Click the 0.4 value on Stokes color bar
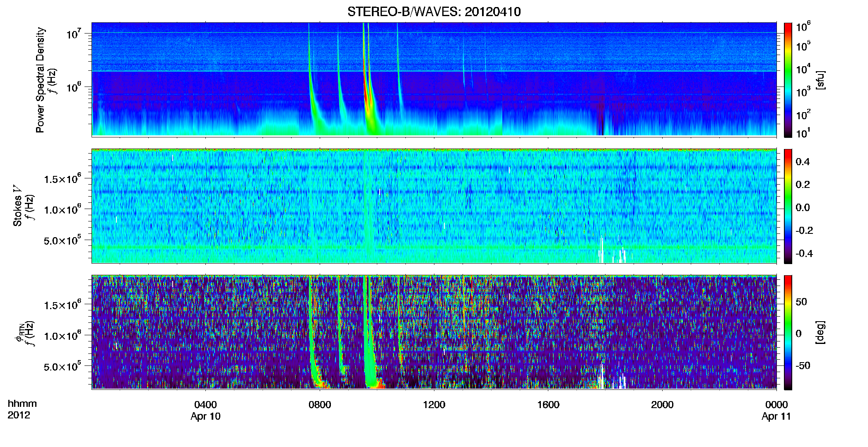The height and width of the screenshot is (447, 868). (x=803, y=162)
